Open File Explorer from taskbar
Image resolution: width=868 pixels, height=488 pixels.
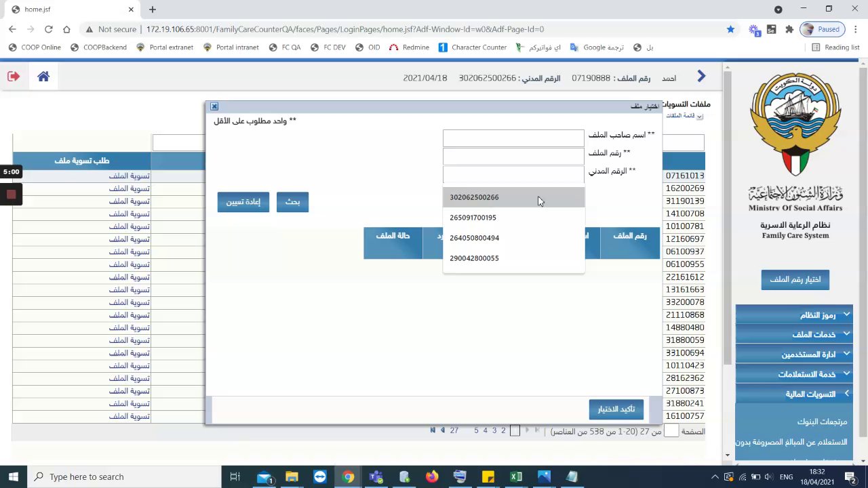pos(292,476)
